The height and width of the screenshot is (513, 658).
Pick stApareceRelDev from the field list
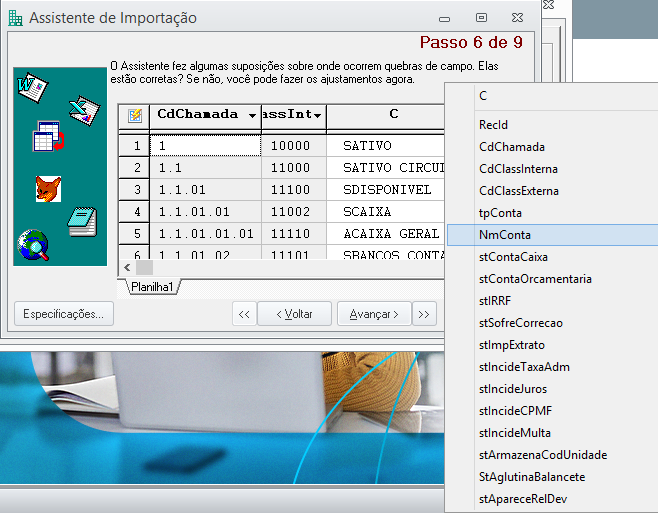coord(551,499)
